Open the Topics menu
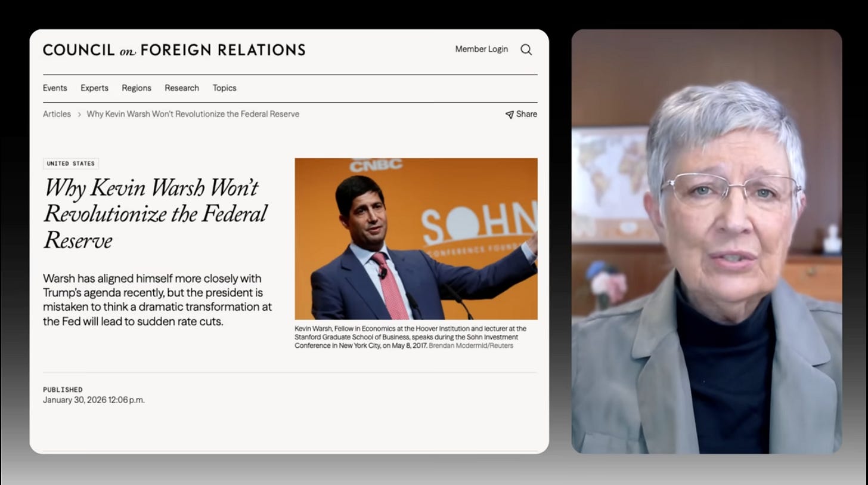The width and height of the screenshot is (868, 485). pos(225,88)
